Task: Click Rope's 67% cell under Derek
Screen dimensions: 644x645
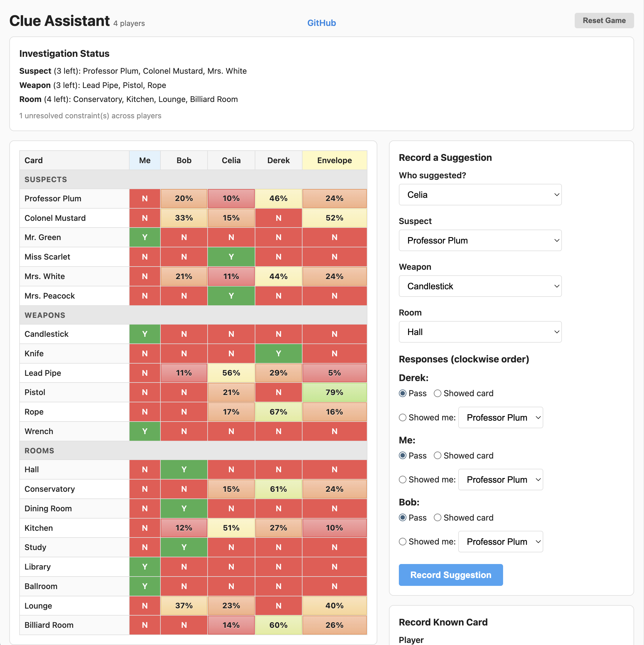Action: click(x=278, y=412)
